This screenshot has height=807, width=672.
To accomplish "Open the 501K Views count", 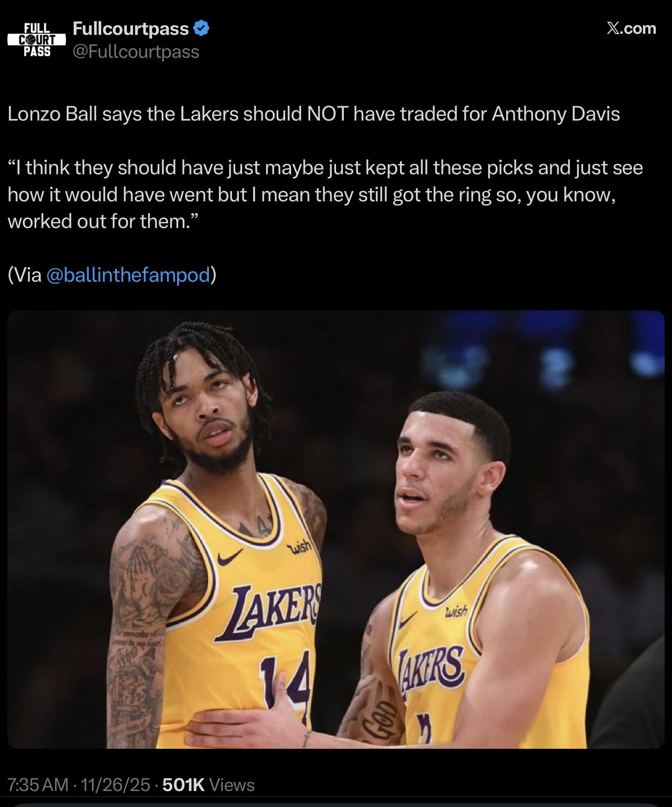I will 209,785.
